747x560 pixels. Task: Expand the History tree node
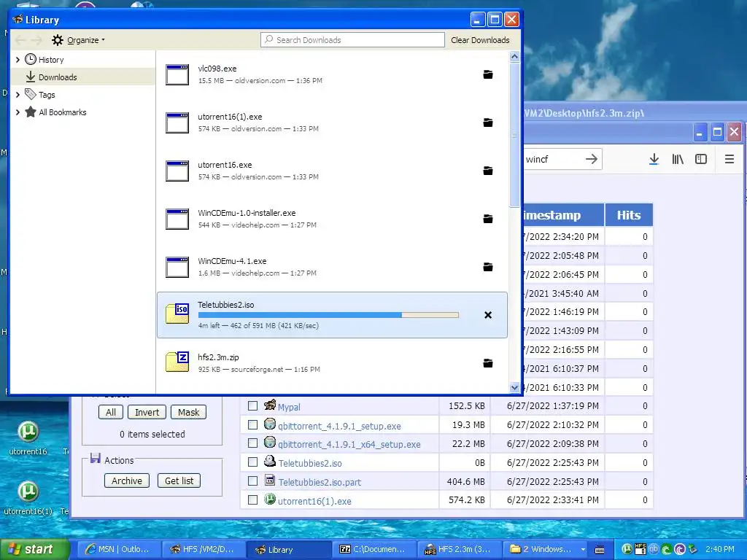tap(18, 60)
